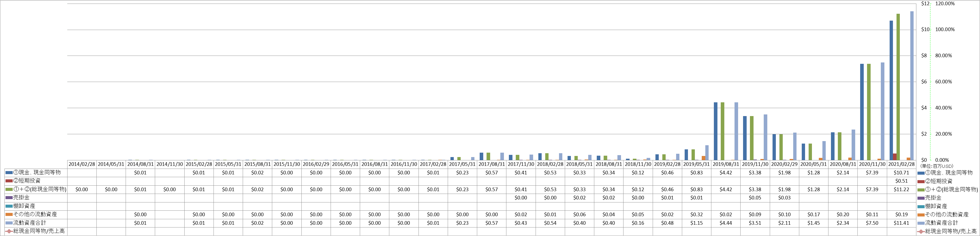Select the 2018/11/30 date column header
The height and width of the screenshot is (236, 980).
(638, 164)
